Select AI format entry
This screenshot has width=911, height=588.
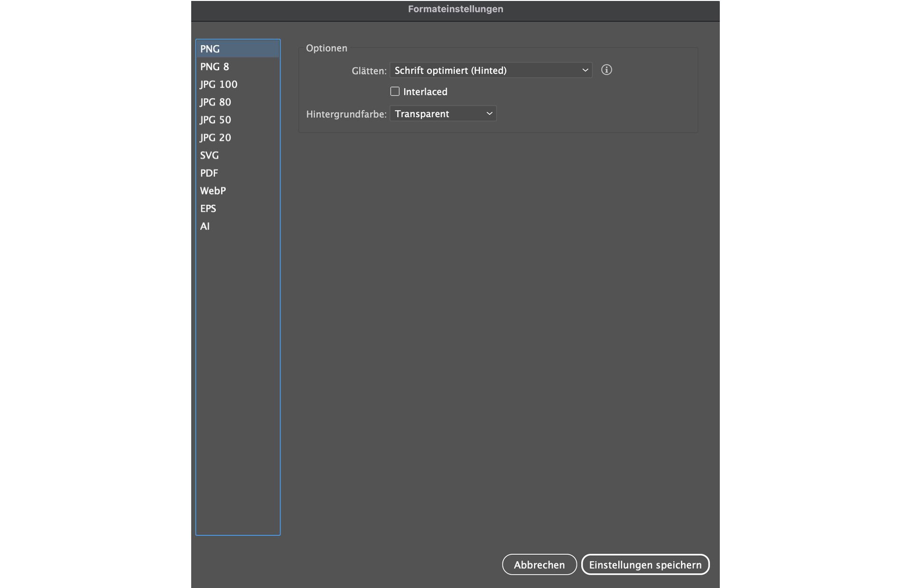click(205, 227)
